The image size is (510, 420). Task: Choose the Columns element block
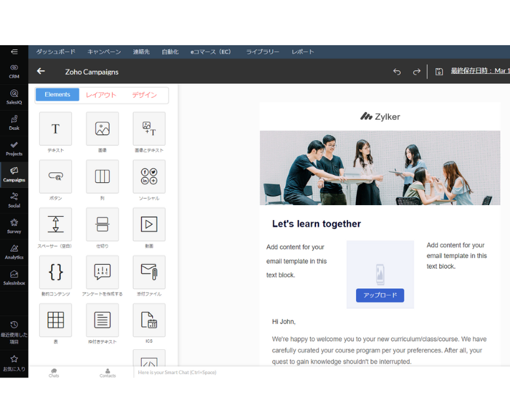(102, 177)
